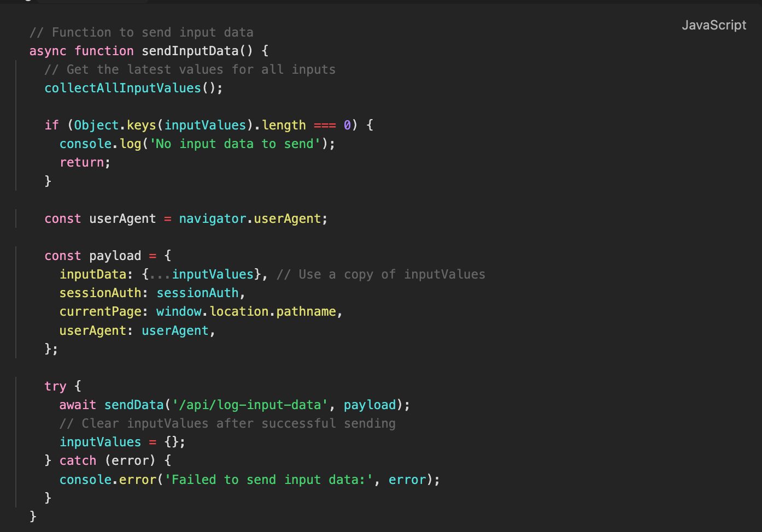Collapse the payload object using its guide line

point(16,302)
